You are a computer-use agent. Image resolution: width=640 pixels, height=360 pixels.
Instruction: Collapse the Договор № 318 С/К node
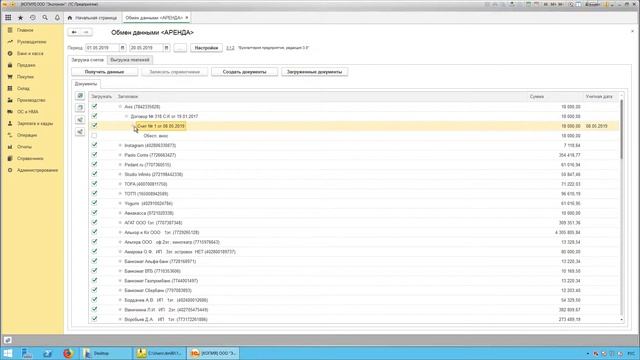[127, 116]
